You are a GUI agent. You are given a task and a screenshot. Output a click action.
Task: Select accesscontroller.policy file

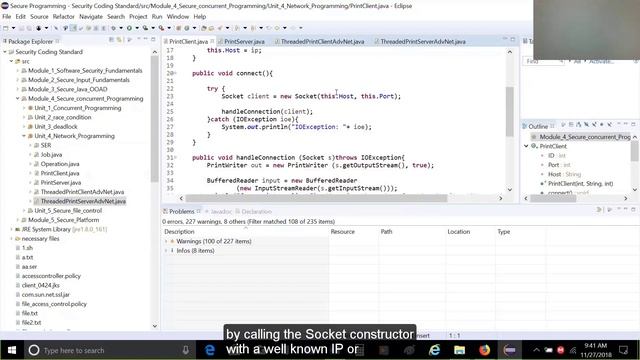pos(51,276)
